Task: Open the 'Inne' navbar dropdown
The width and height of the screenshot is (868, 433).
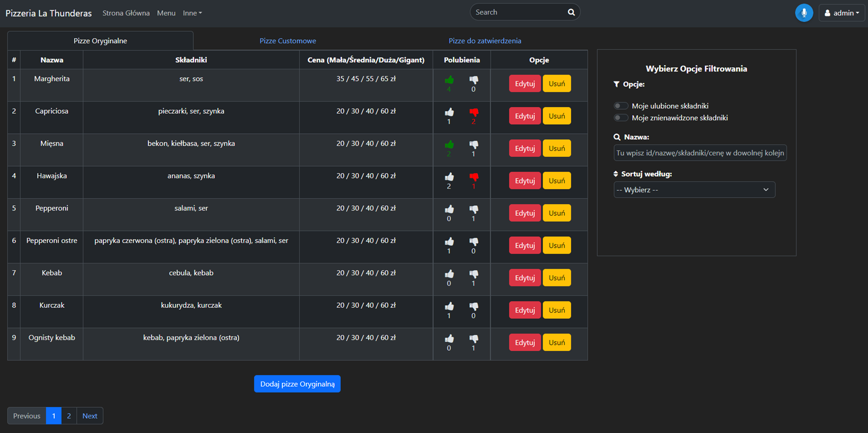Action: point(192,13)
